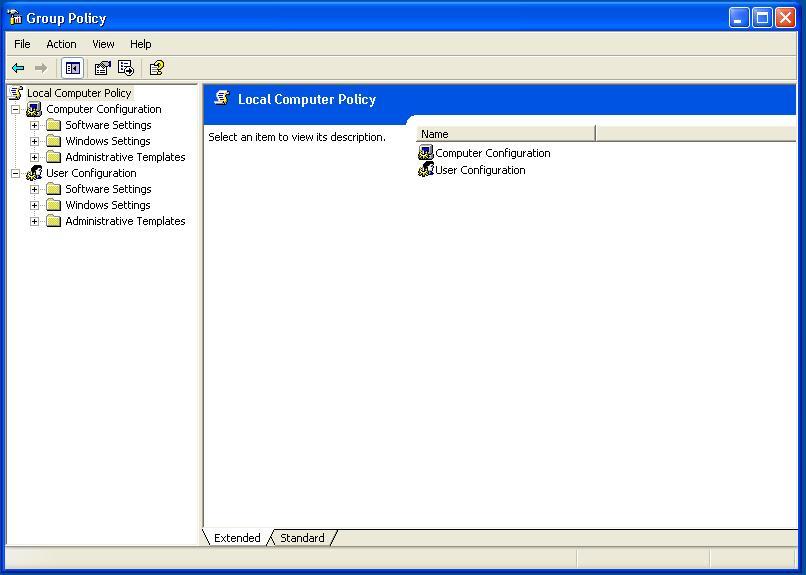Expand Windows Settings under Computer Configuration

point(34,141)
